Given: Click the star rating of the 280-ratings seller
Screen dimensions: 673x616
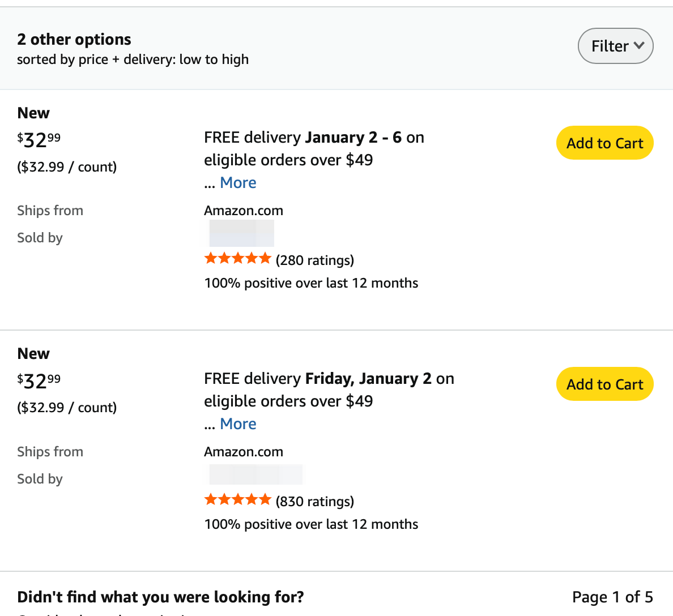Looking at the screenshot, I should pos(237,259).
